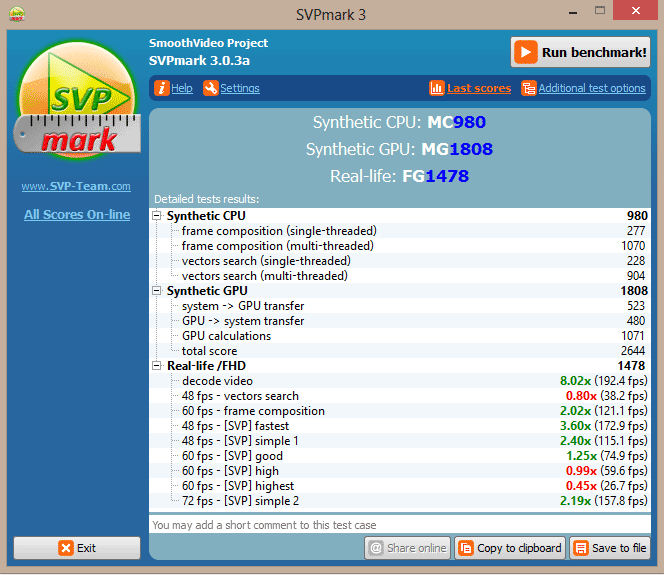Screen dimensions: 664x575
Task: Visit the www.SVP-Team.com link
Action: coord(76,186)
